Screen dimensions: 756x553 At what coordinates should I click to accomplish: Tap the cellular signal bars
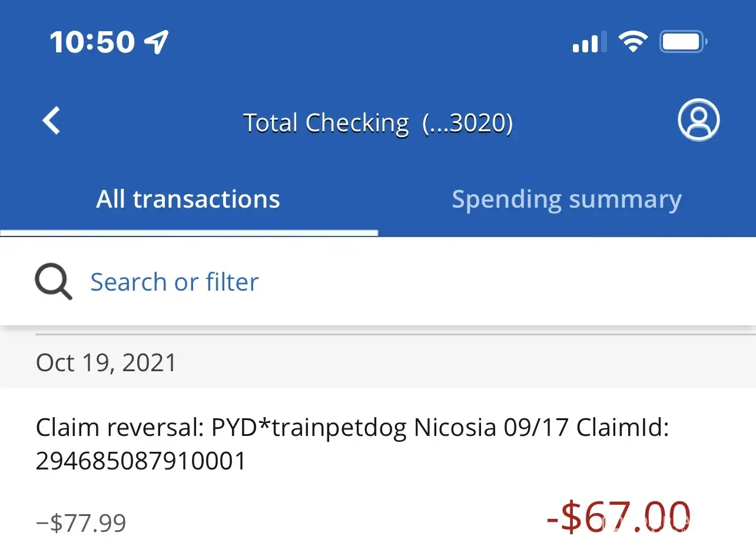click(589, 43)
